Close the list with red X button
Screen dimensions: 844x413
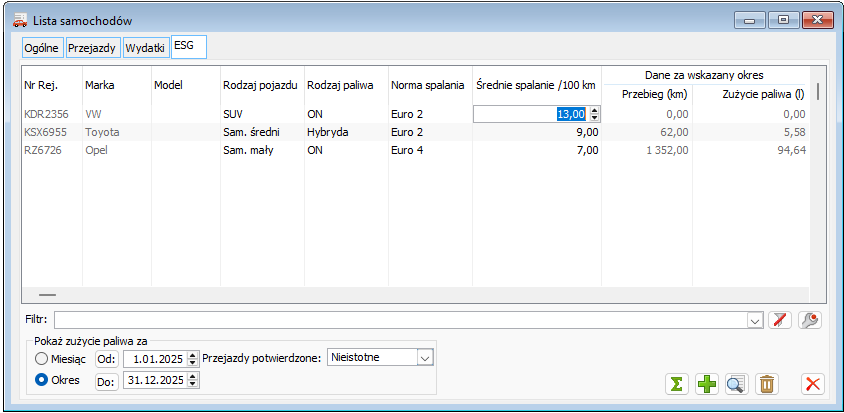[x=813, y=384]
